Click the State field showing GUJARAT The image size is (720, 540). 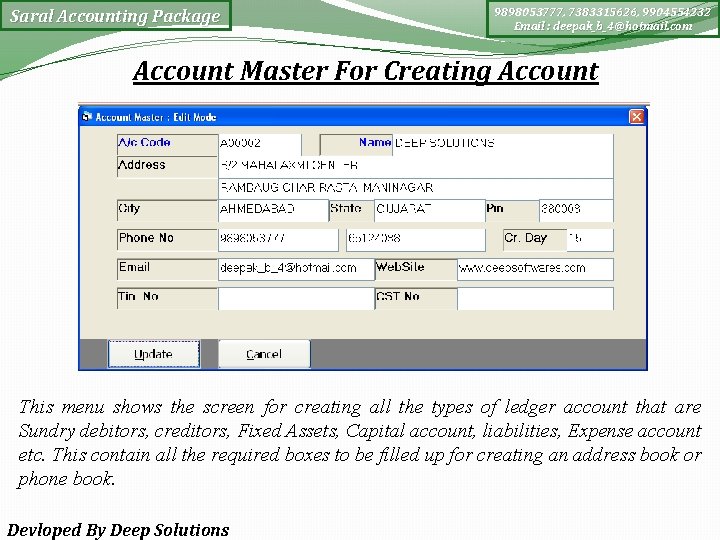coord(430,211)
